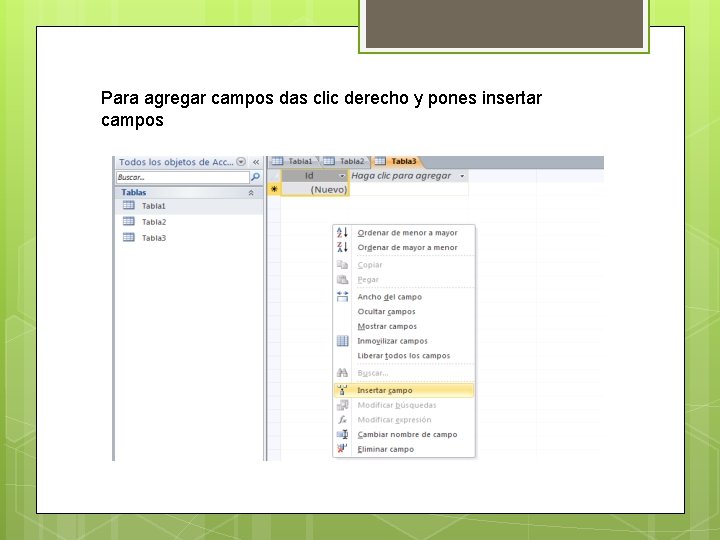This screenshot has width=720, height=540.
Task: Click the Pegar menu entry text
Action: pyautogui.click(x=368, y=279)
